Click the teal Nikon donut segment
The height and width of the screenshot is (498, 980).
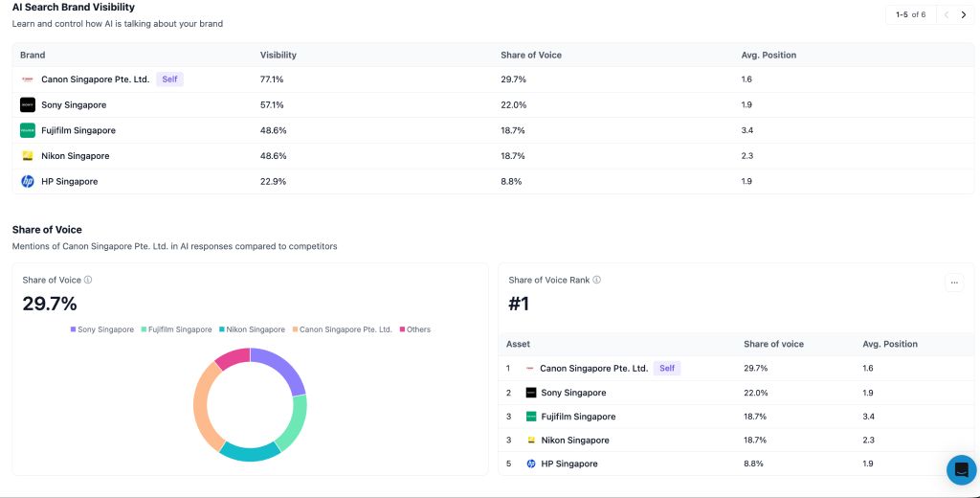tap(249, 454)
